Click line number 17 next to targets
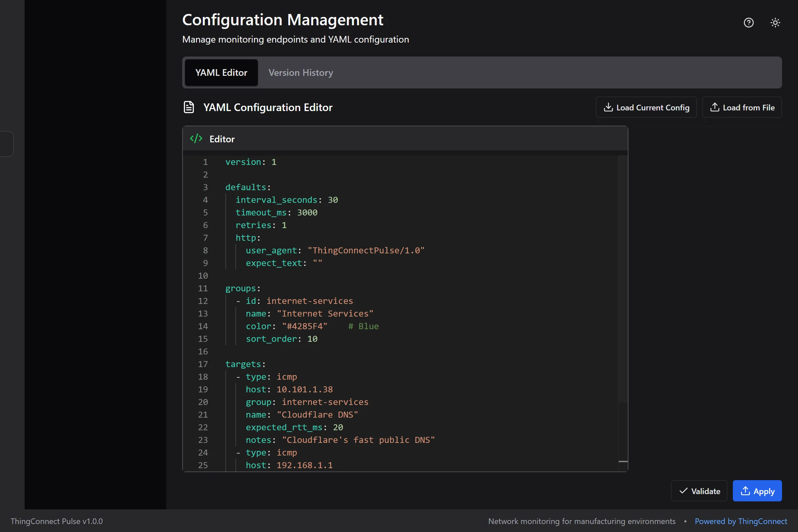This screenshot has width=798, height=532. (203, 364)
